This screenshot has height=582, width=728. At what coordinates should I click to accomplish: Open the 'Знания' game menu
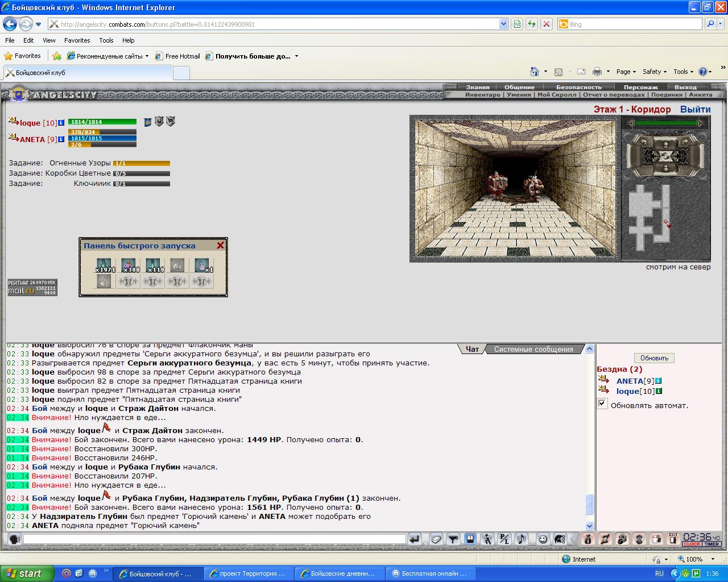tap(478, 87)
